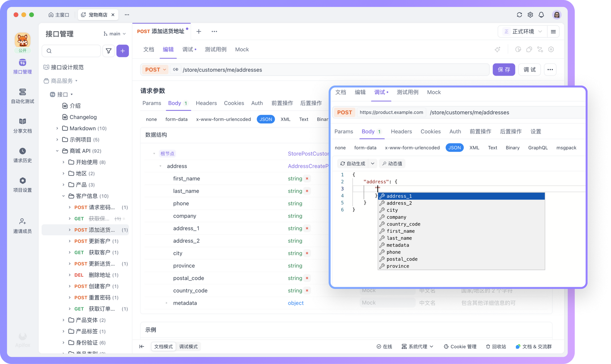
Task: Open 请求历史 from the sidebar
Action: pyautogui.click(x=22, y=155)
